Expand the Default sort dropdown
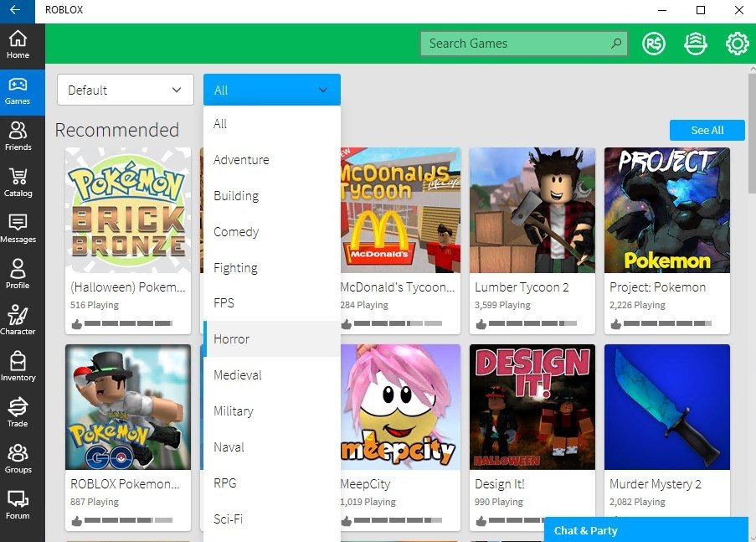 [x=126, y=90]
